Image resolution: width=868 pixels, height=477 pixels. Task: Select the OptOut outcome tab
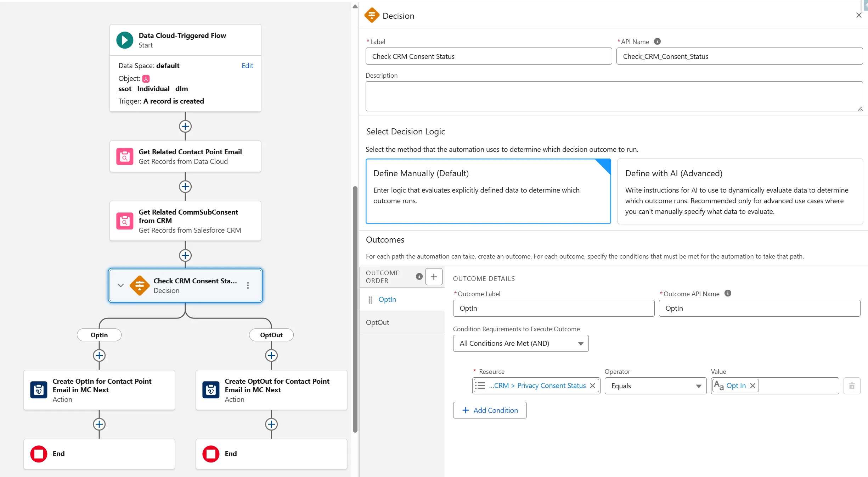tap(402, 323)
